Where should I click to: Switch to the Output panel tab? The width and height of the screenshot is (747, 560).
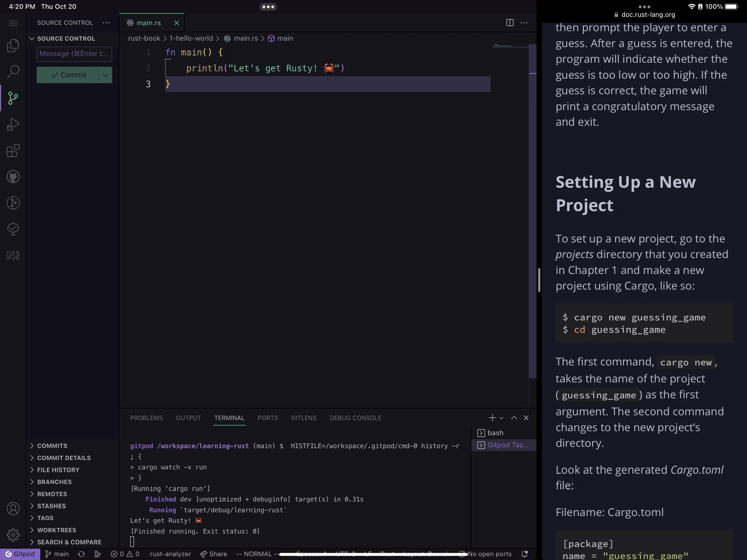188,418
